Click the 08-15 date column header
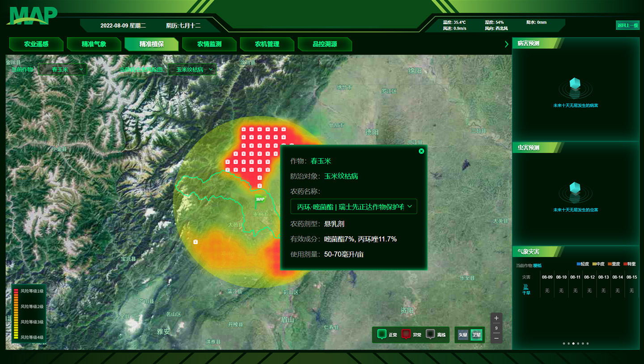The width and height of the screenshot is (644, 364). click(631, 277)
